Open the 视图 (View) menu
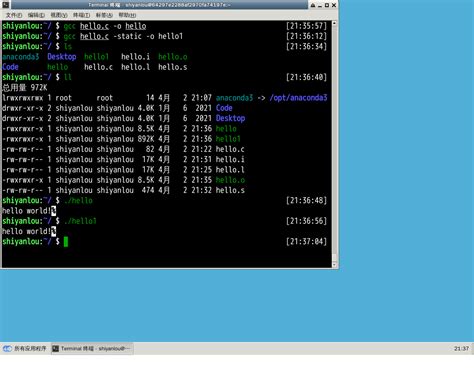 59,15
